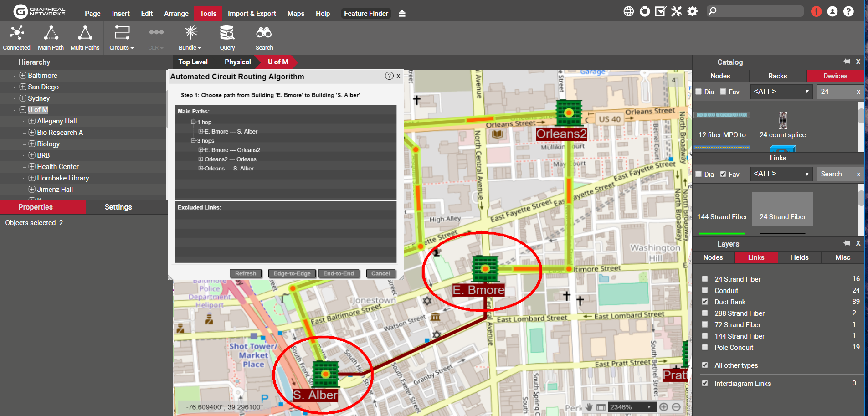Activate the Multi-Paths tool
Image resolution: width=868 pixels, height=416 pixels.
[85, 33]
